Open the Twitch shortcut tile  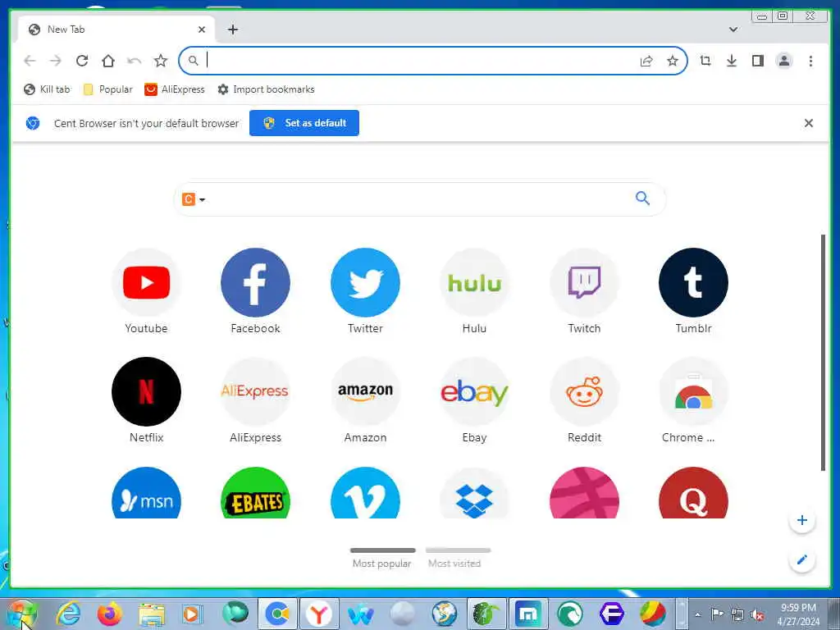584,291
